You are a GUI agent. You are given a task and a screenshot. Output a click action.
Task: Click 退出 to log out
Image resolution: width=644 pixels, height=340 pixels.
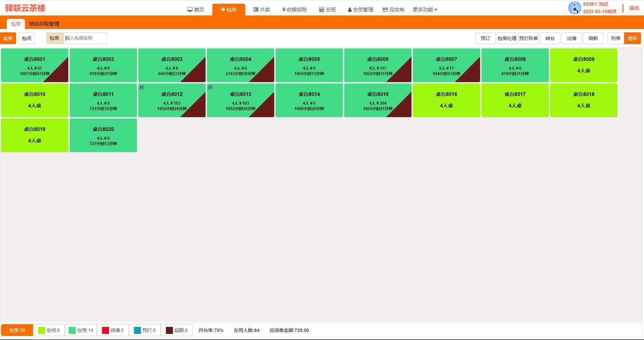coord(634,8)
